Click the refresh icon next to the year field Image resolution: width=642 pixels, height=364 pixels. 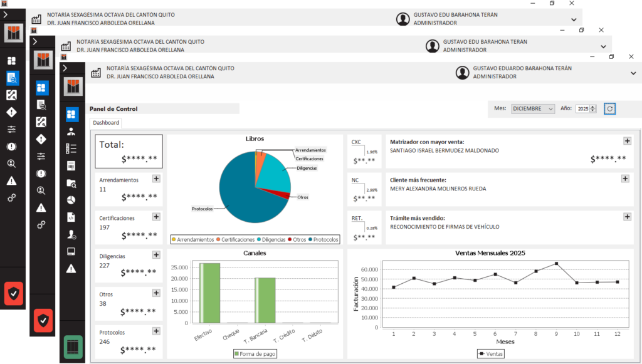pos(610,109)
